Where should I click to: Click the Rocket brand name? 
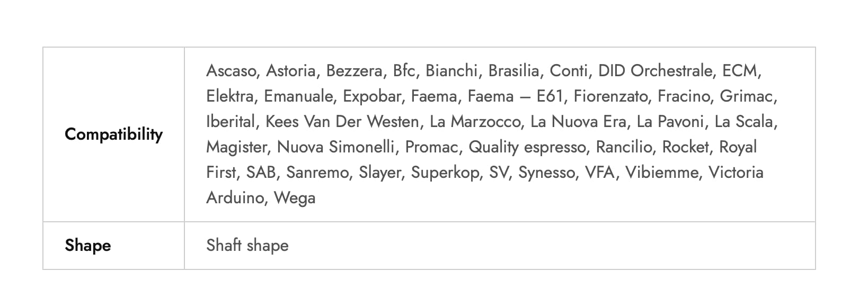coord(686,147)
